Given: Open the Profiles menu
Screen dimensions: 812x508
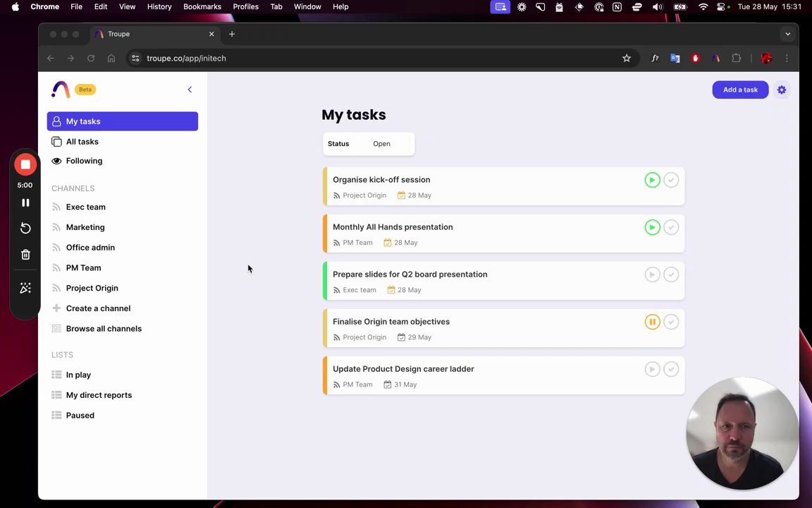Looking at the screenshot, I should 245,7.
